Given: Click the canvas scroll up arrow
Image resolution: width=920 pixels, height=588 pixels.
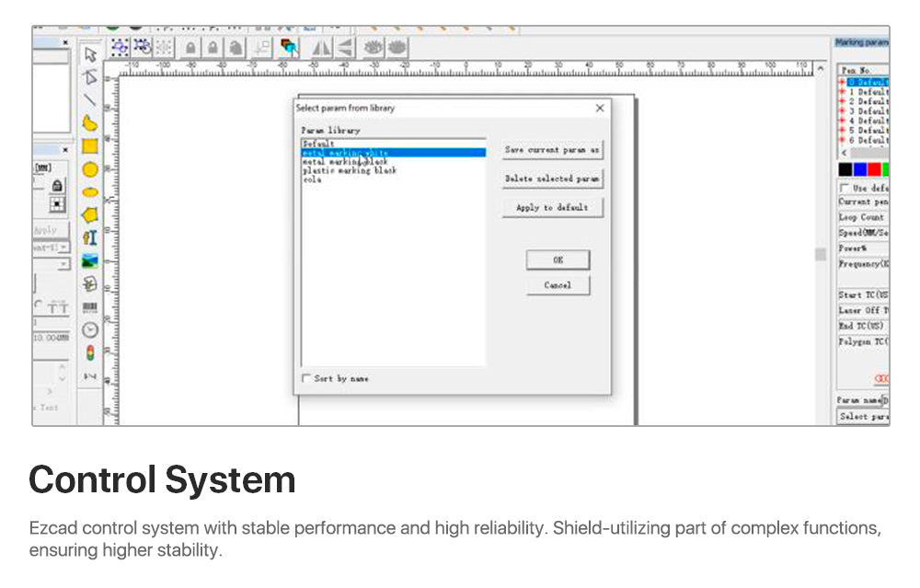Looking at the screenshot, I should pyautogui.click(x=821, y=69).
